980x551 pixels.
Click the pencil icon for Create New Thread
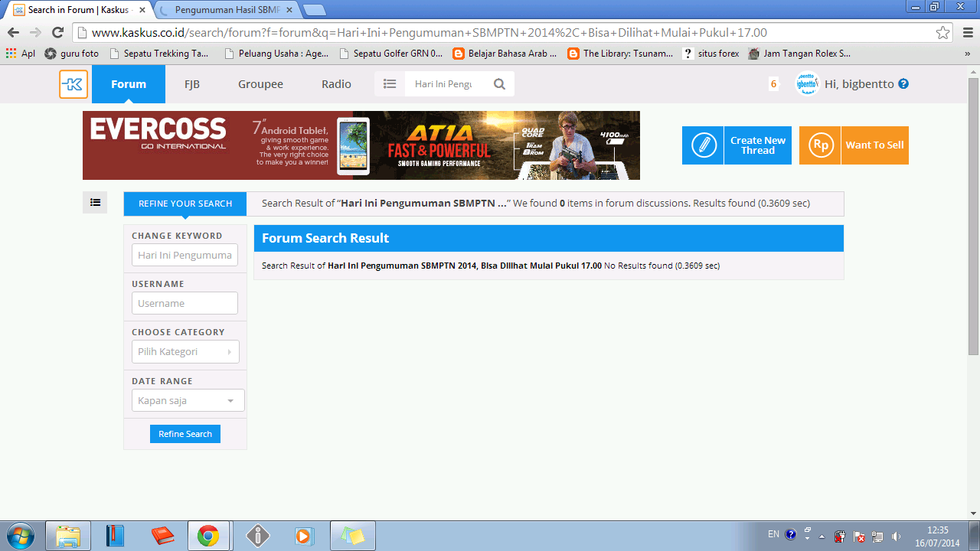pos(703,145)
